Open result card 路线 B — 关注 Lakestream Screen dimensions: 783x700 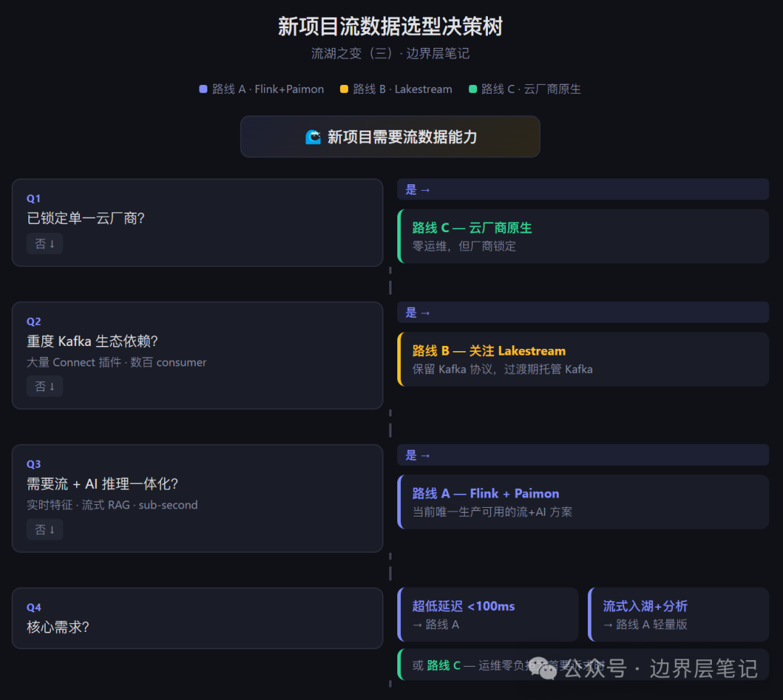[583, 359]
